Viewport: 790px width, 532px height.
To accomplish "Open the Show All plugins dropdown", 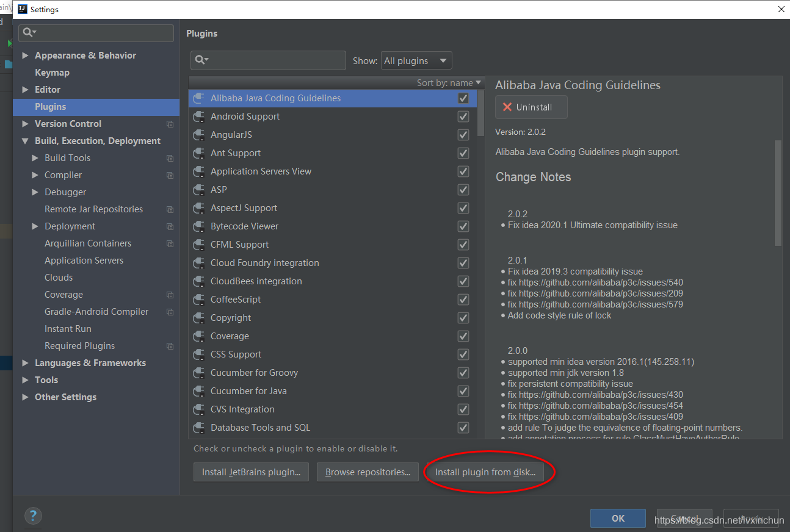I will tap(416, 61).
